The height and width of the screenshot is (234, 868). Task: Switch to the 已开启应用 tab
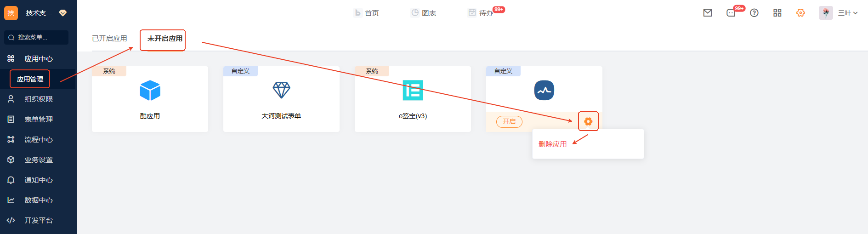pos(109,39)
